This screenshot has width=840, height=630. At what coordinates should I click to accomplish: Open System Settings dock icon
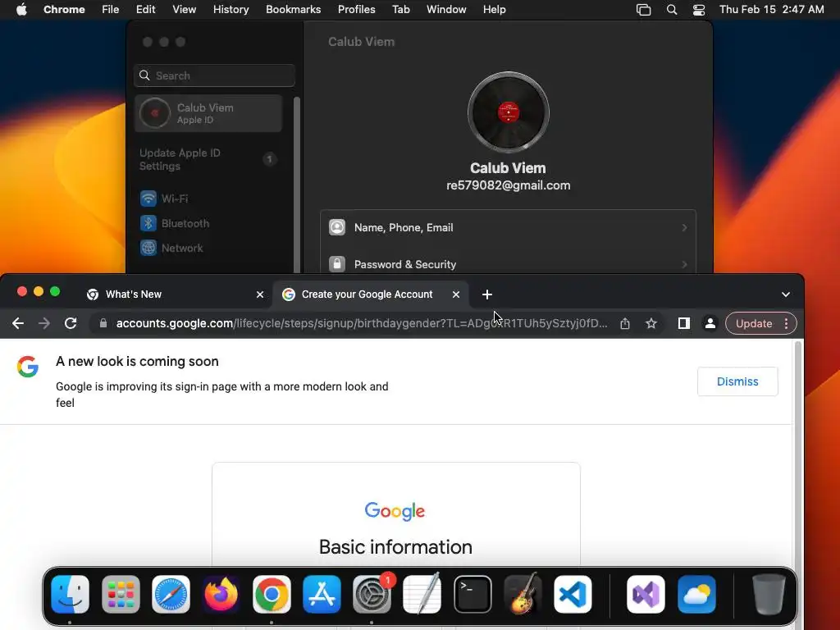click(372, 594)
